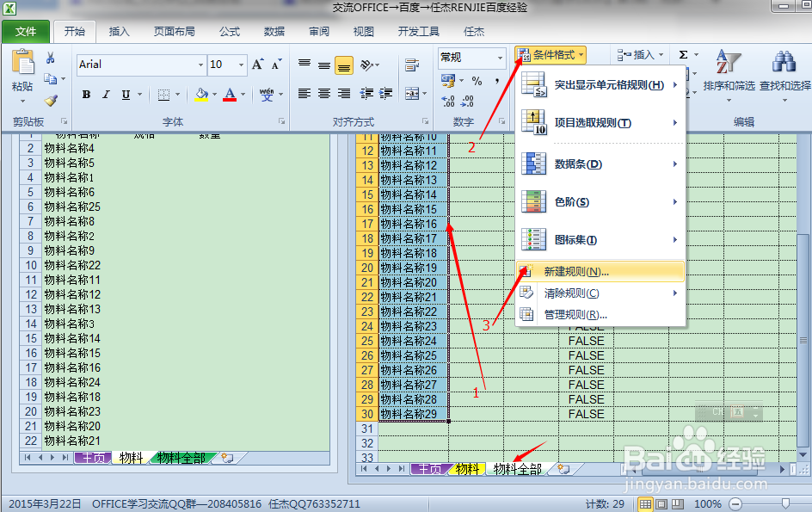
Task: Select row 25 header in right window
Action: click(x=367, y=341)
